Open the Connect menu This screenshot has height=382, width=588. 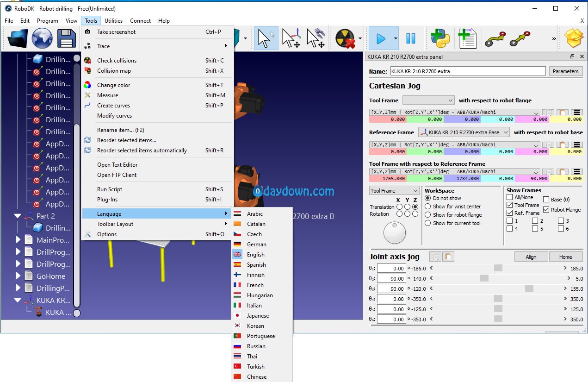tap(140, 20)
